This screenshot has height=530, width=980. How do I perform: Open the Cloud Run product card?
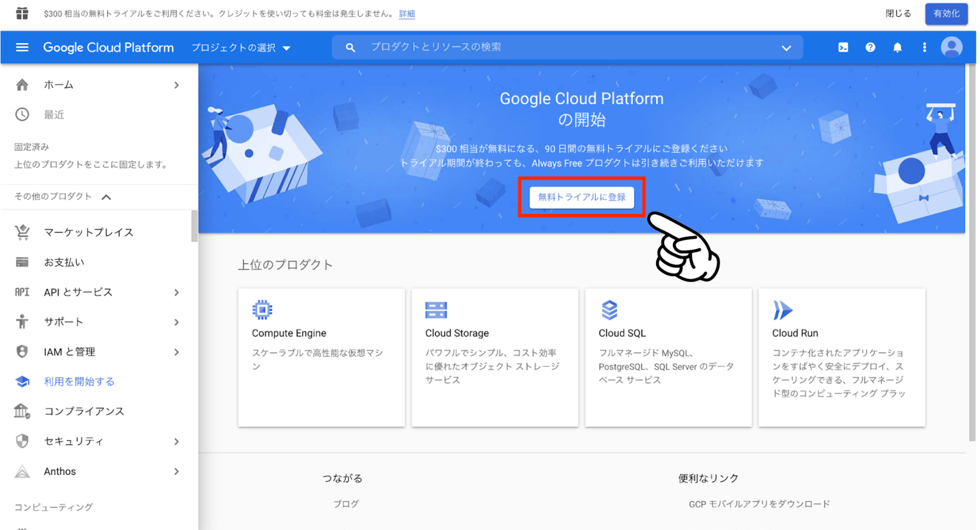[x=842, y=358]
